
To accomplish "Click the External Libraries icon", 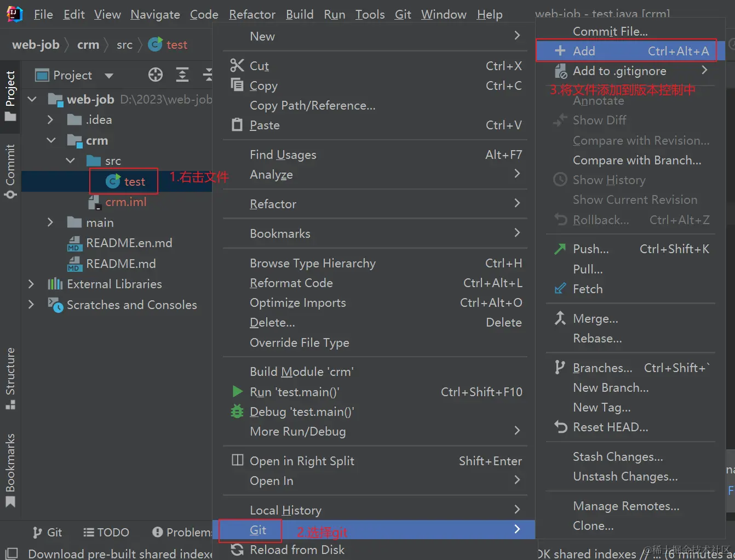I will (55, 284).
